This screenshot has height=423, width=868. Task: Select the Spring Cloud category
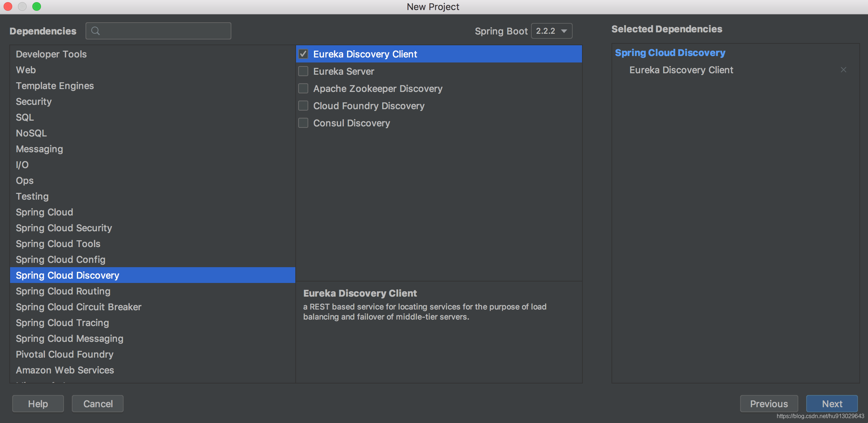tap(153, 212)
